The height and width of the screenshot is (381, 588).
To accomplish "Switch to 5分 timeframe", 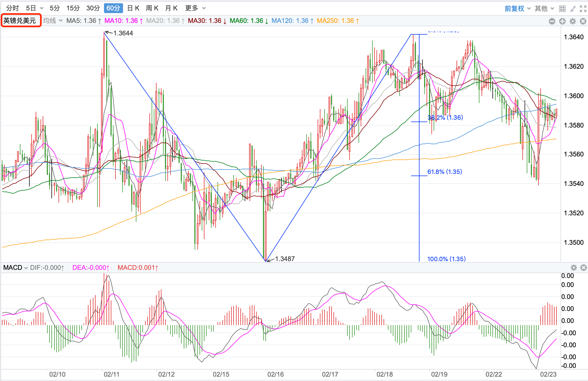I will click(54, 8).
